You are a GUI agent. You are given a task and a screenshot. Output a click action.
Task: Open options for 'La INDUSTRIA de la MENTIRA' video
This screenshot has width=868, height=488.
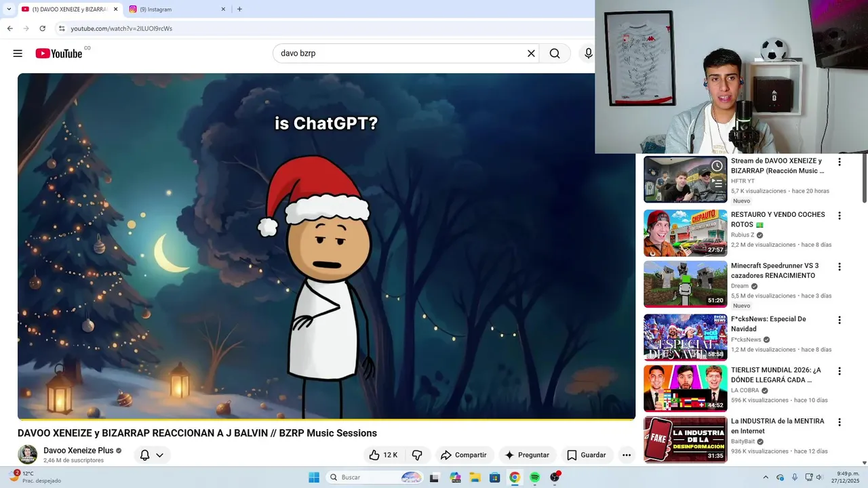coord(840,422)
